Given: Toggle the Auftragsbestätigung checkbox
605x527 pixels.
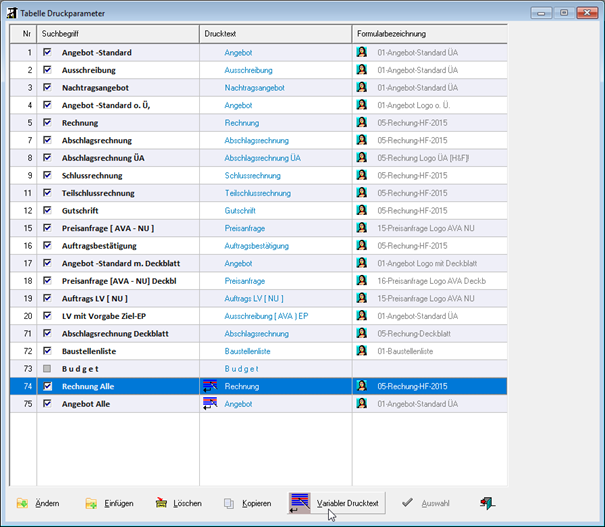Looking at the screenshot, I should coord(47,246).
